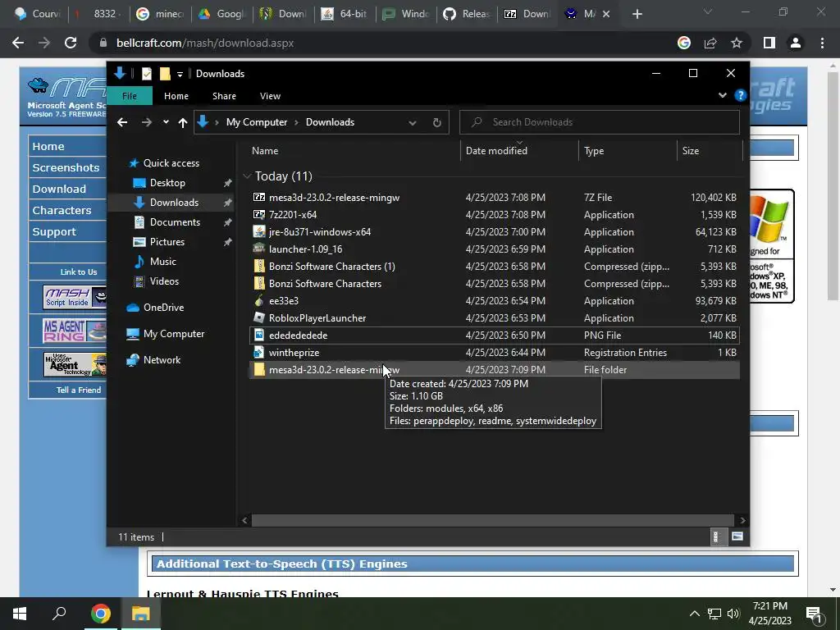The height and width of the screenshot is (630, 840).
Task: Click the Properties quick access toolbar icon
Action: [x=146, y=73]
